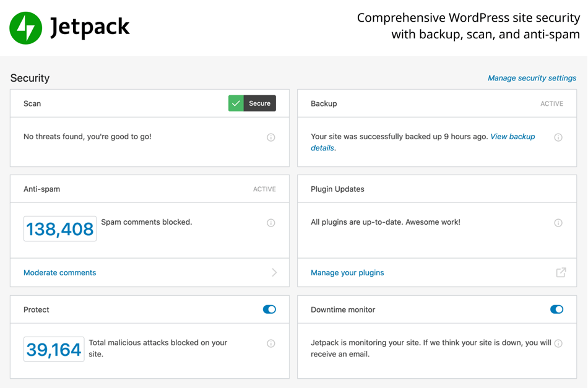This screenshot has width=588, height=388.
Task: Open View backup details link
Action: (423, 142)
